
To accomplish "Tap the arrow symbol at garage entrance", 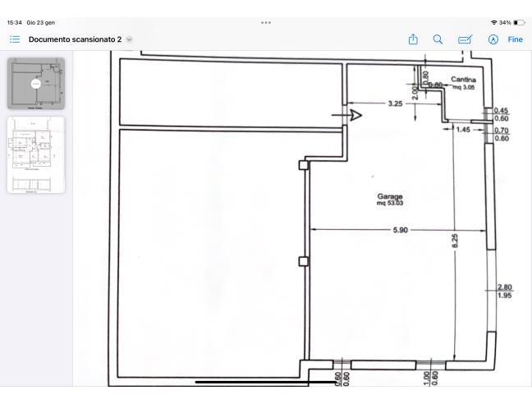I will (353, 116).
